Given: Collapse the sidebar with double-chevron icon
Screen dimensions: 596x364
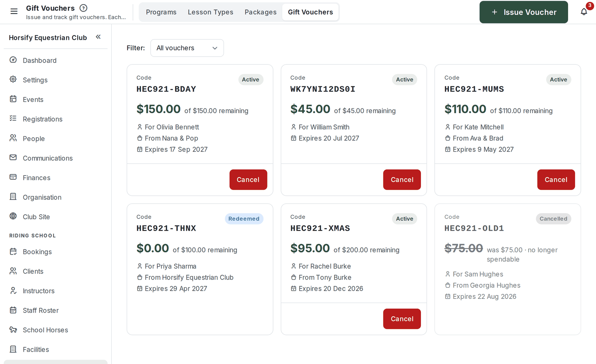Looking at the screenshot, I should [98, 37].
